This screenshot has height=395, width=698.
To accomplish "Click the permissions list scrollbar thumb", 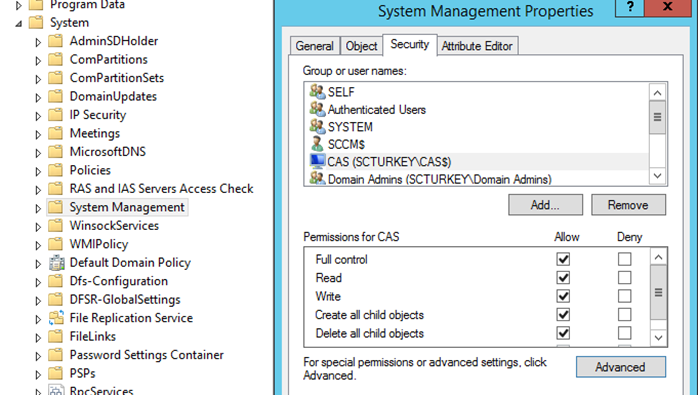I will (x=658, y=293).
